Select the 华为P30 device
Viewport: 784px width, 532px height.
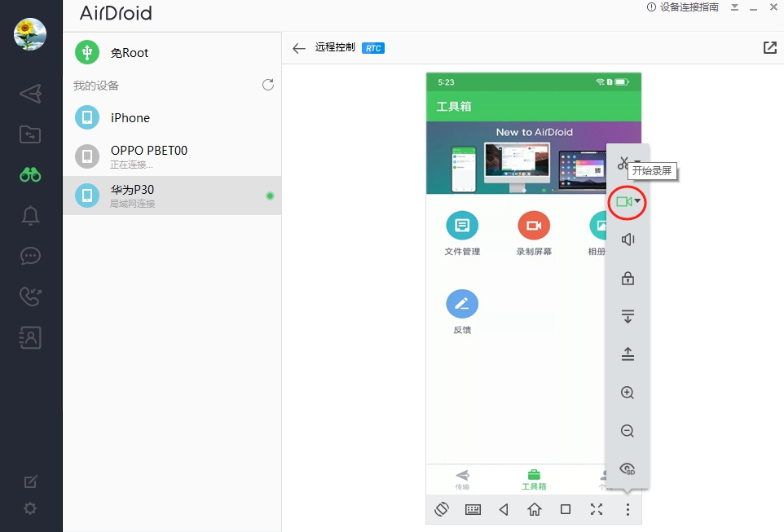[x=172, y=196]
